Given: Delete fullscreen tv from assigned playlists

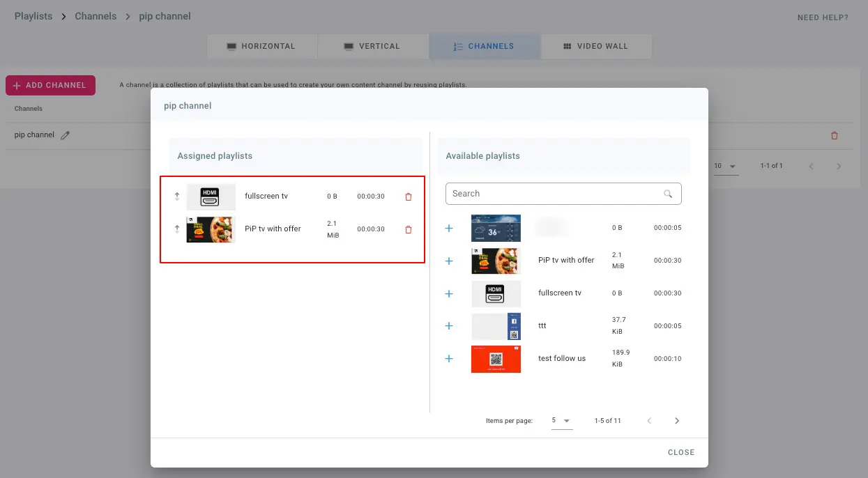Looking at the screenshot, I should 409,197.
